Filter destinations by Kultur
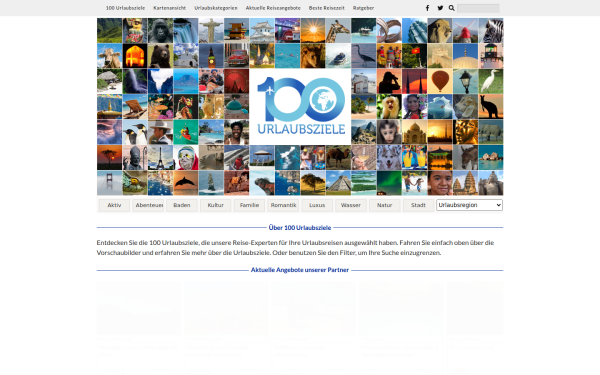This screenshot has height=375, width=600. coord(215,205)
